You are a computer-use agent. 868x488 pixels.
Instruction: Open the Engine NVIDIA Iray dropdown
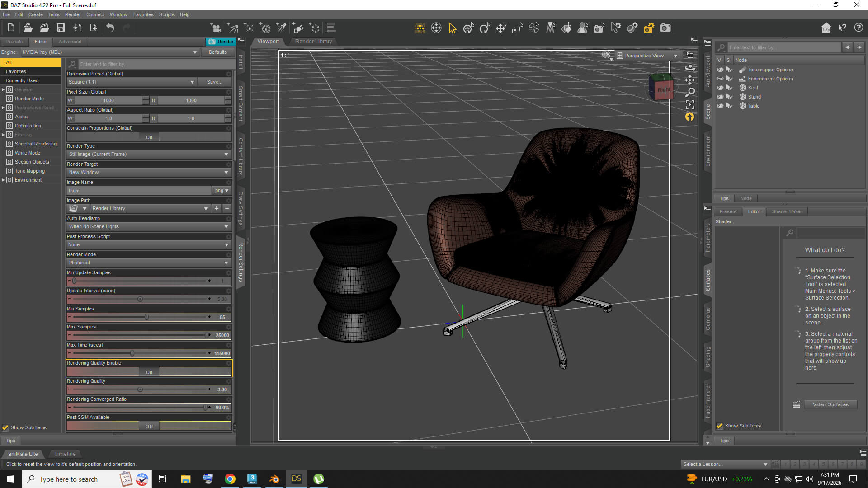110,52
